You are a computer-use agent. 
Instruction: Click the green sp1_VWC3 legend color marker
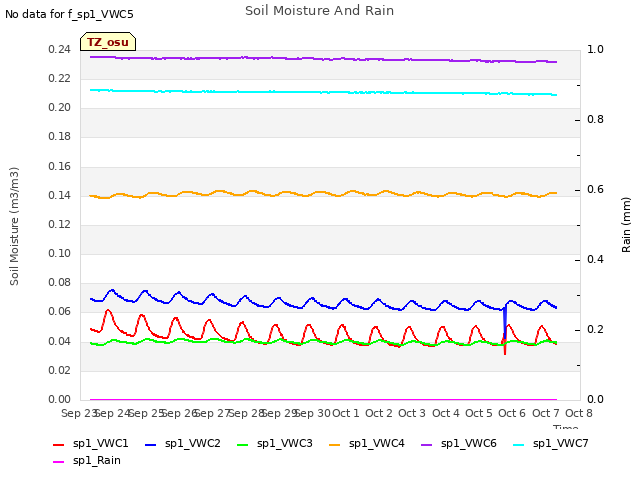(242, 444)
